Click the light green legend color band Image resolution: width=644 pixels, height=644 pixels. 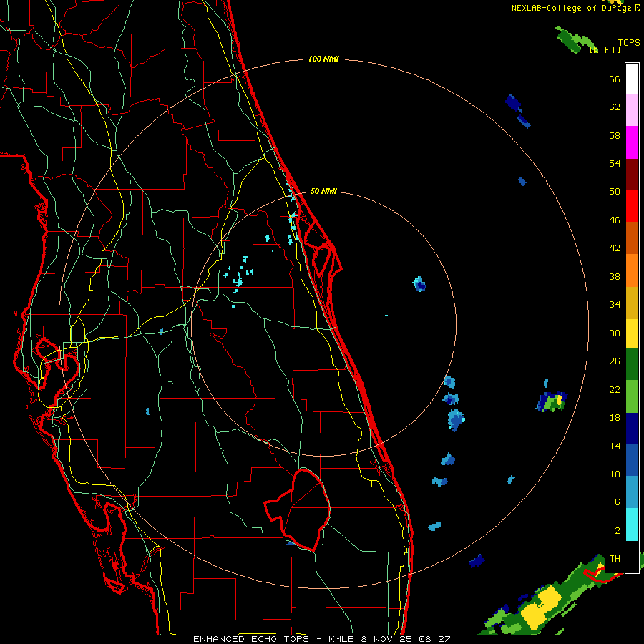pos(632,396)
